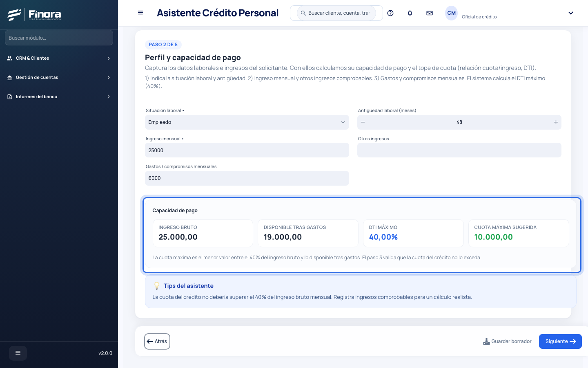This screenshot has height=368, width=588.
Task: Open the messages envelope icon
Action: pos(430,13)
